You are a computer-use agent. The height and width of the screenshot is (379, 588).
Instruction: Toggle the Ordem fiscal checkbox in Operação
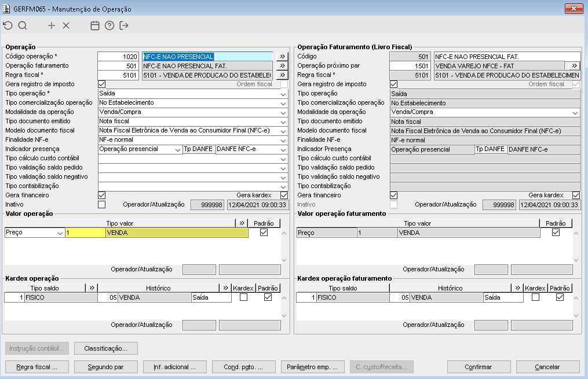[284, 84]
